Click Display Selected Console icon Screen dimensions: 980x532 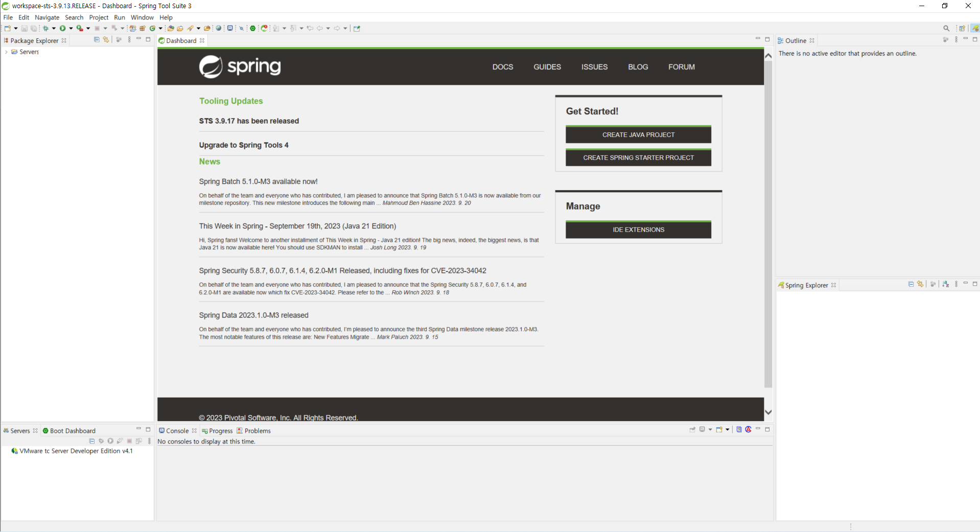[x=702, y=429]
